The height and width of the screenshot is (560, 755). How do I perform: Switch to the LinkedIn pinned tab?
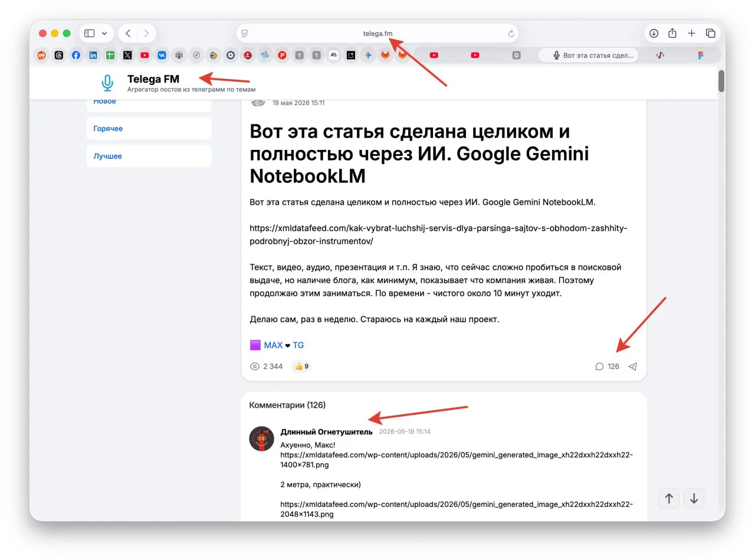(93, 55)
